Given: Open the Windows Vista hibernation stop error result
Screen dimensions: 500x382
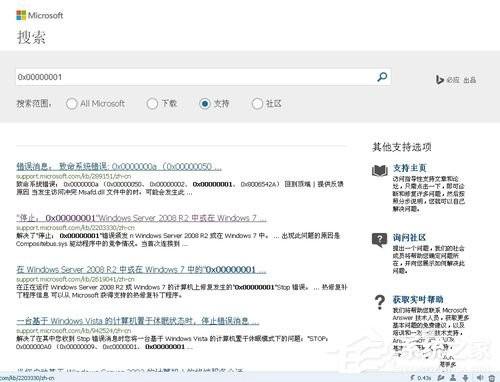Looking at the screenshot, I should tap(138, 321).
